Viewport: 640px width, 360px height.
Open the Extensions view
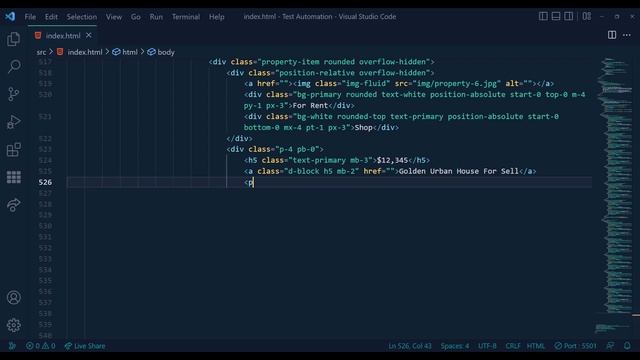(13, 149)
